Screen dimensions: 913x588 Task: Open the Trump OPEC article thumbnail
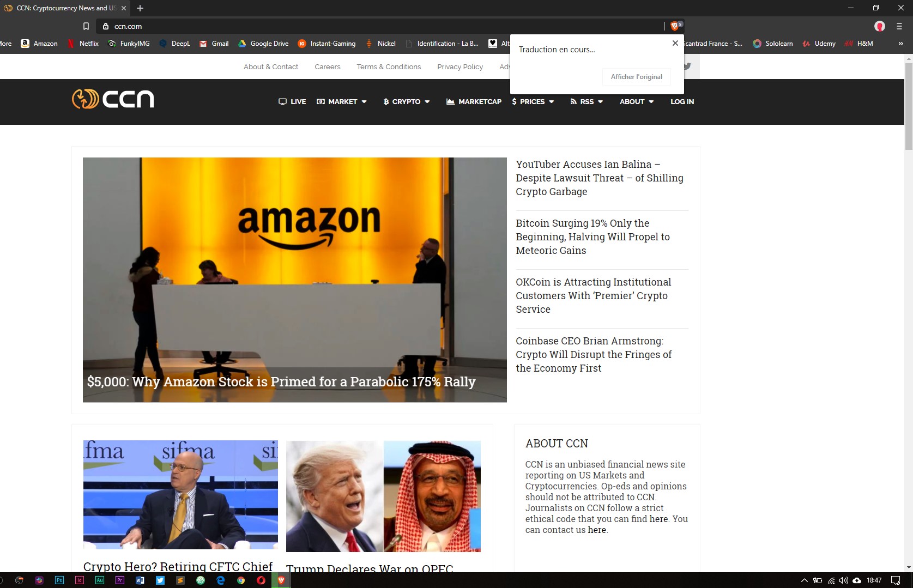pos(383,496)
